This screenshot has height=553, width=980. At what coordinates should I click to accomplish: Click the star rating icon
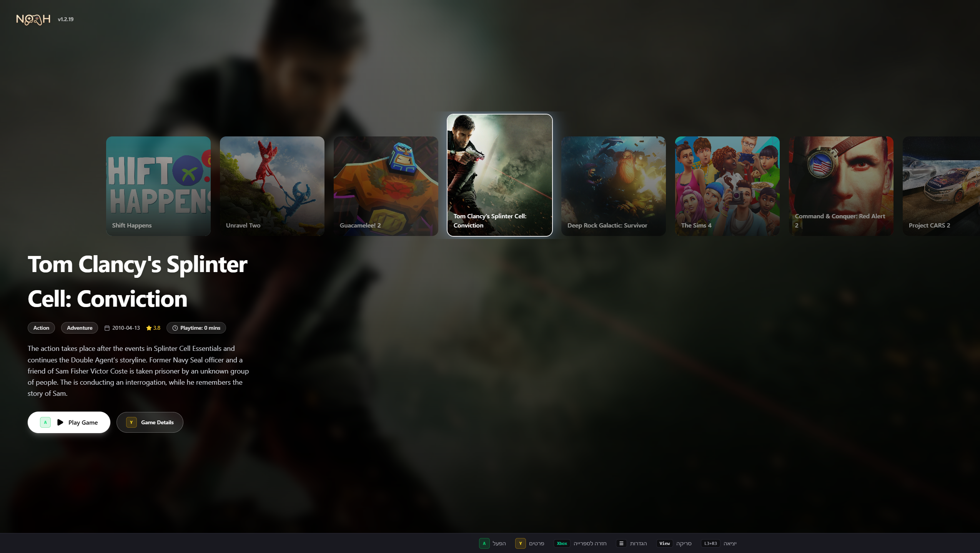(x=149, y=328)
